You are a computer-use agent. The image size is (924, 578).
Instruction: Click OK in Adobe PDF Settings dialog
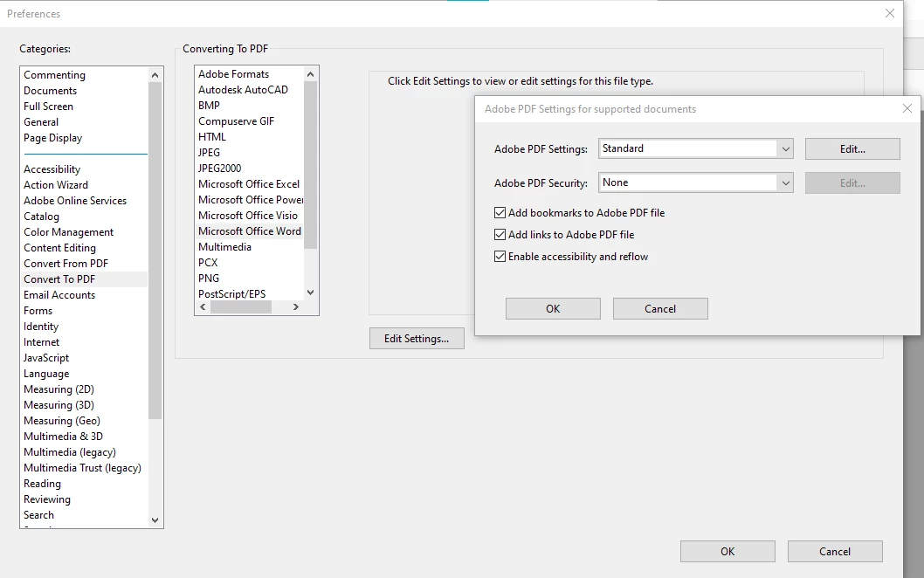553,309
